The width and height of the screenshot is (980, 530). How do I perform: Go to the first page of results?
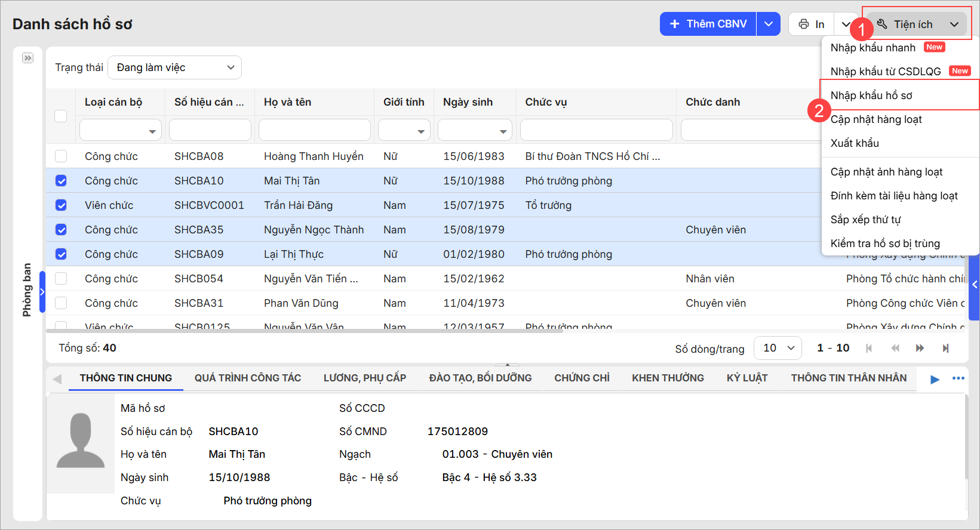point(869,348)
